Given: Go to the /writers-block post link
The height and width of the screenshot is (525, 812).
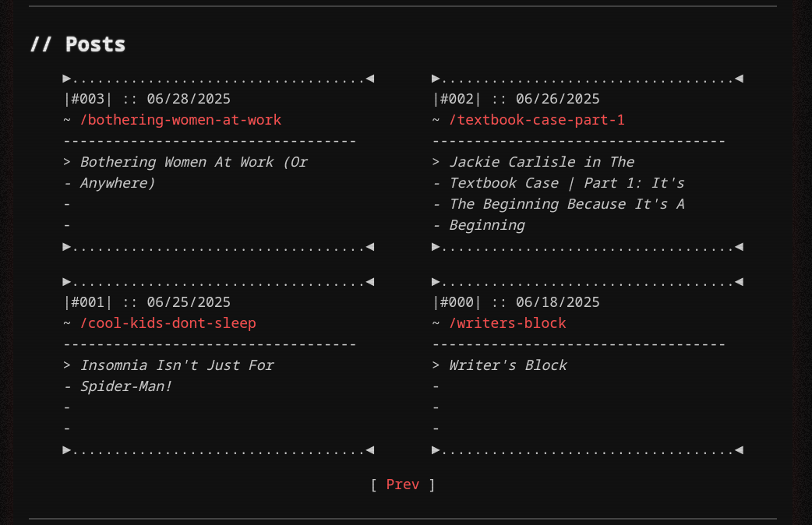Looking at the screenshot, I should pyautogui.click(x=507, y=323).
